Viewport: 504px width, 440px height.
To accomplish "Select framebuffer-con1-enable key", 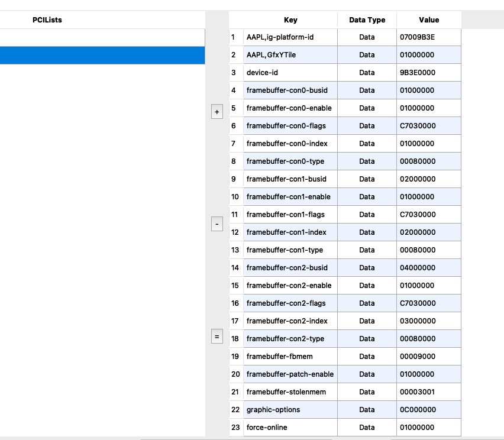I will pyautogui.click(x=290, y=197).
